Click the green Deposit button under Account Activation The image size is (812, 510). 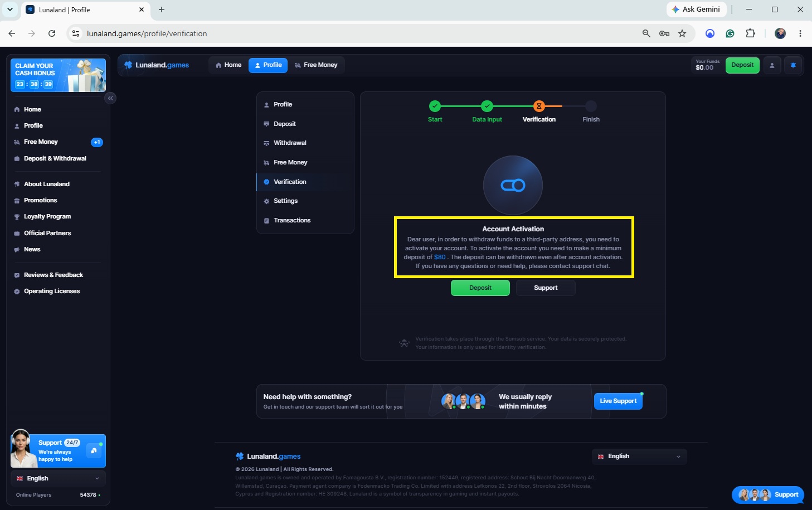click(480, 288)
